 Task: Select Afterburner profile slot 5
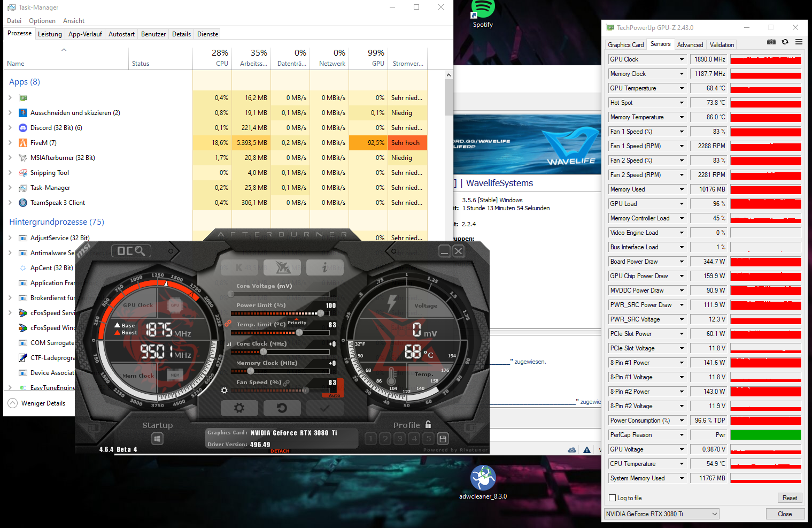tap(428, 439)
